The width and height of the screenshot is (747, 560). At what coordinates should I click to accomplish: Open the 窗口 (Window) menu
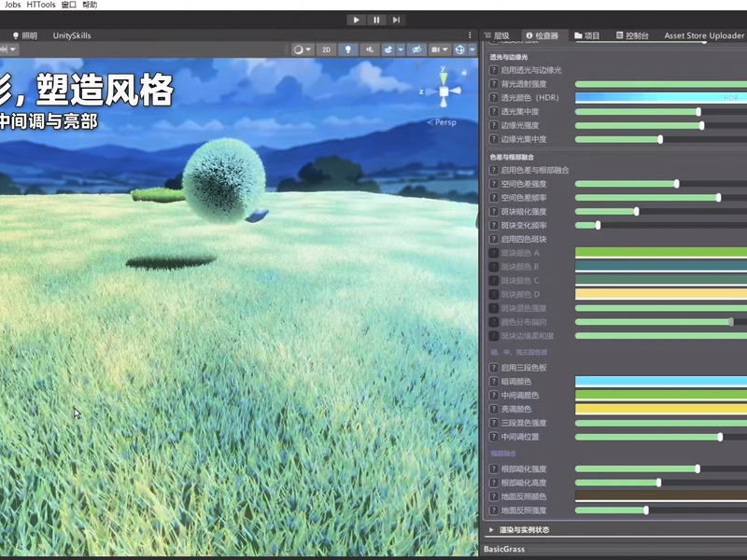coord(69,5)
